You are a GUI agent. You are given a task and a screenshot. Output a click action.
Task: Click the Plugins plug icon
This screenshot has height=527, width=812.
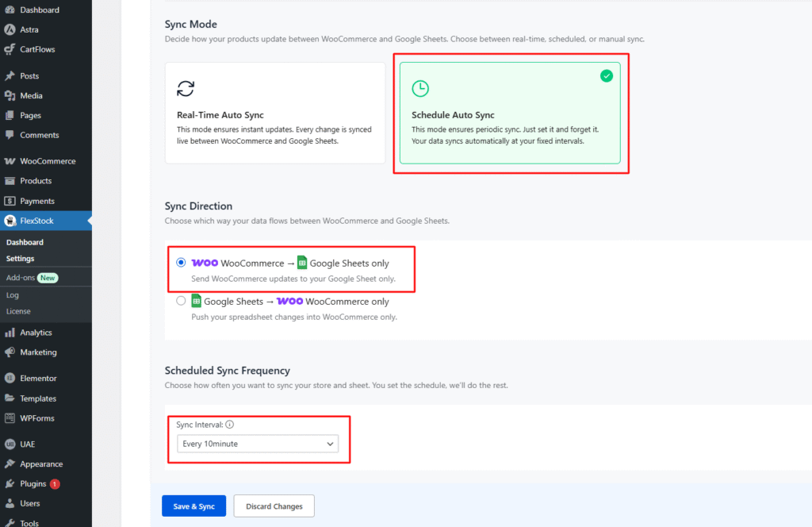tap(10, 483)
